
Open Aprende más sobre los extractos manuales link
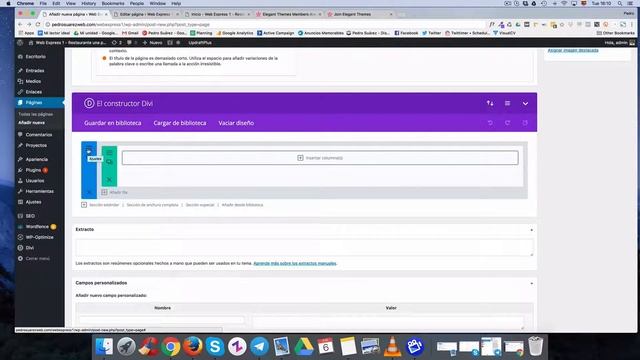(295, 263)
